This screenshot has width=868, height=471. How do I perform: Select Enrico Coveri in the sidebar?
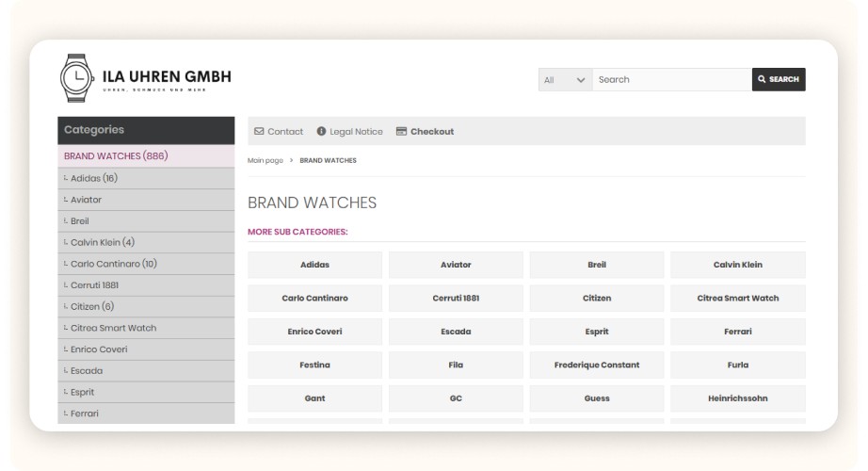pos(146,349)
